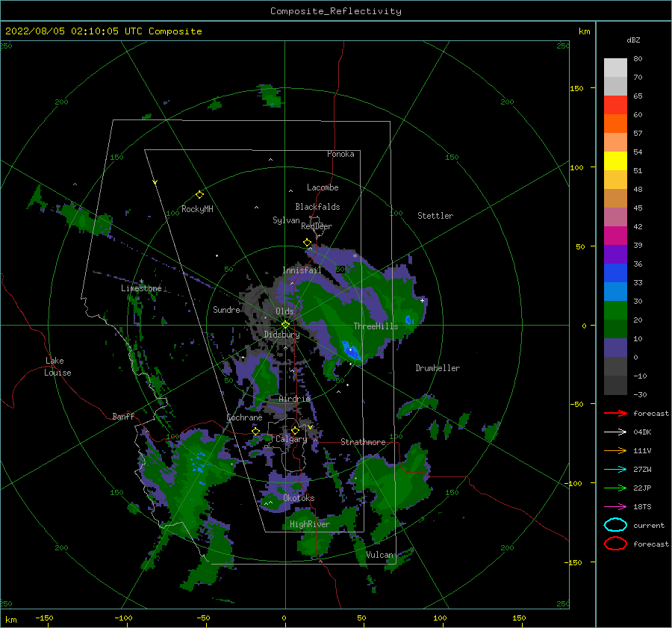
Task: Click the yellow diamond marker near RockyMH
Action: click(199, 195)
